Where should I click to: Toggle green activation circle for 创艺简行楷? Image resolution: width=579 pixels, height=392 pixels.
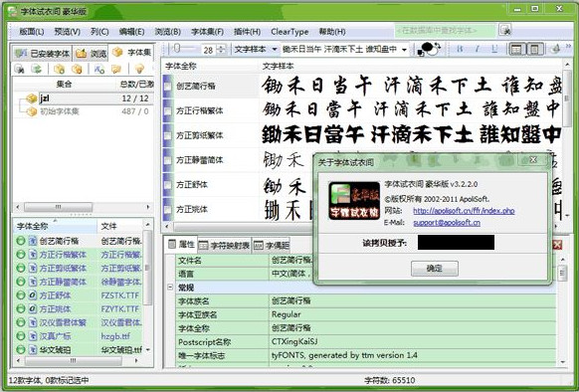point(21,241)
